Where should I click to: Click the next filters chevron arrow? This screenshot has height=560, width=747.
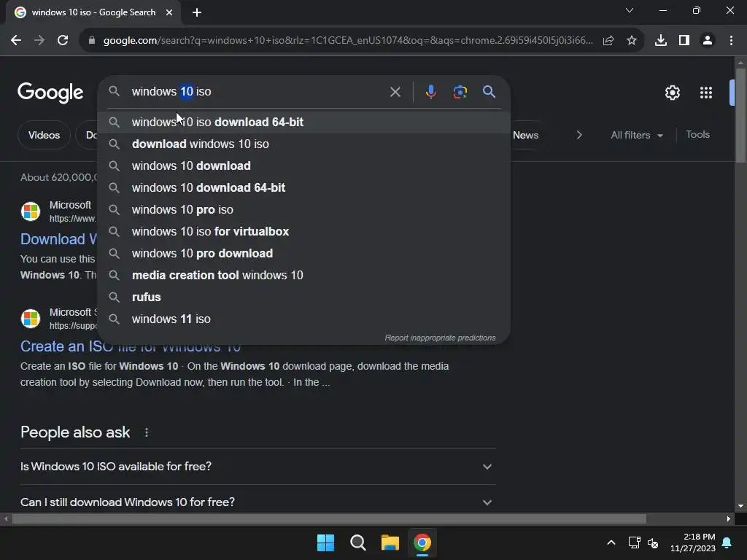coord(579,135)
